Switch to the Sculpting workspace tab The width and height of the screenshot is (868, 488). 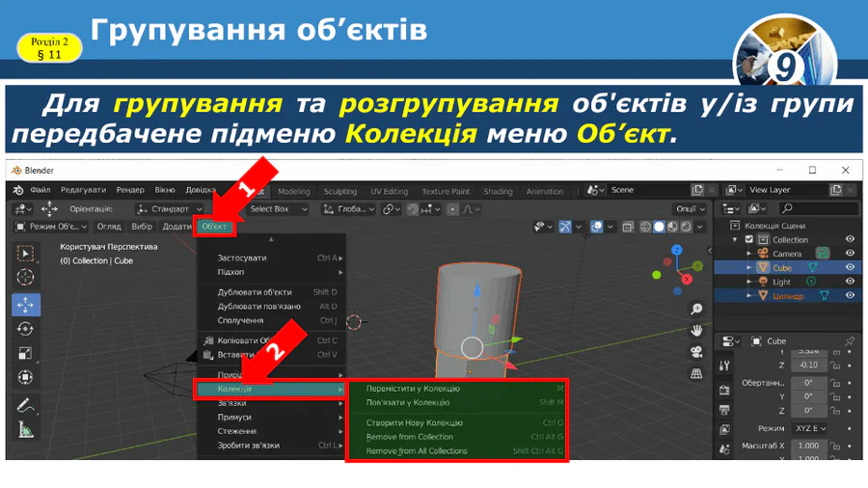[339, 191]
